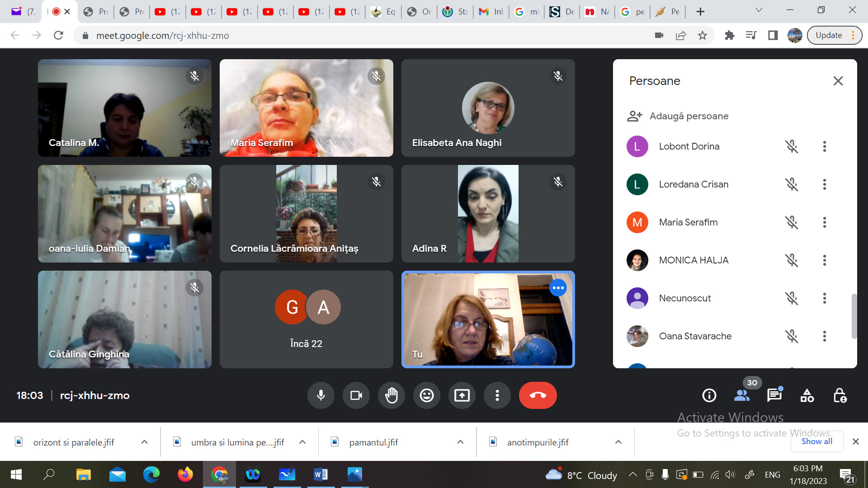Open the Chrome extensions puzzle icon
This screenshot has height=488, width=868.
click(729, 35)
